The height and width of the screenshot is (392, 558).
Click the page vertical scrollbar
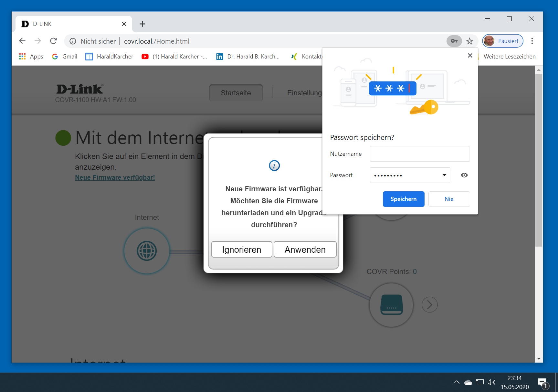[x=539, y=160]
